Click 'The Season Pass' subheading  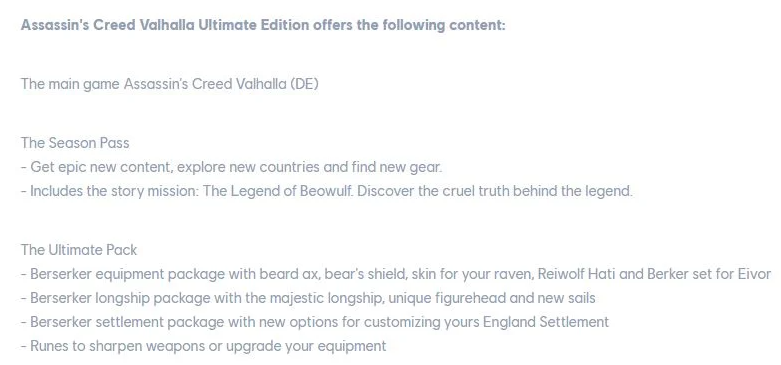[75, 143]
